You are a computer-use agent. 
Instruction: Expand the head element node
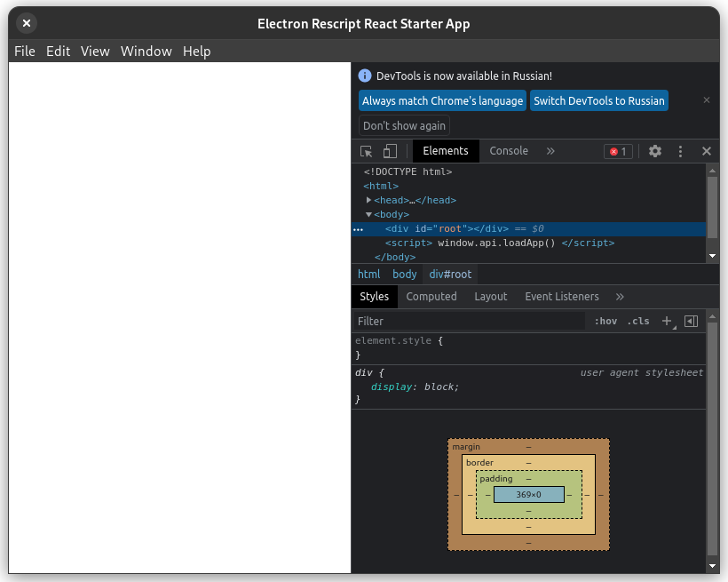click(368, 200)
